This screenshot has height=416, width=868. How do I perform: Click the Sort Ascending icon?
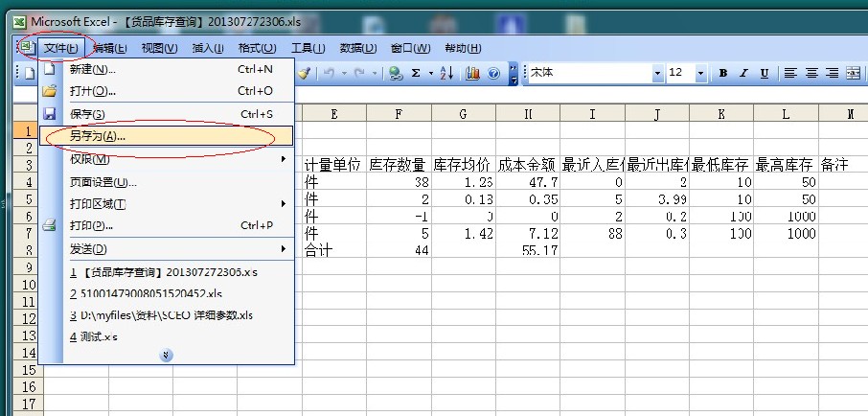click(x=446, y=73)
